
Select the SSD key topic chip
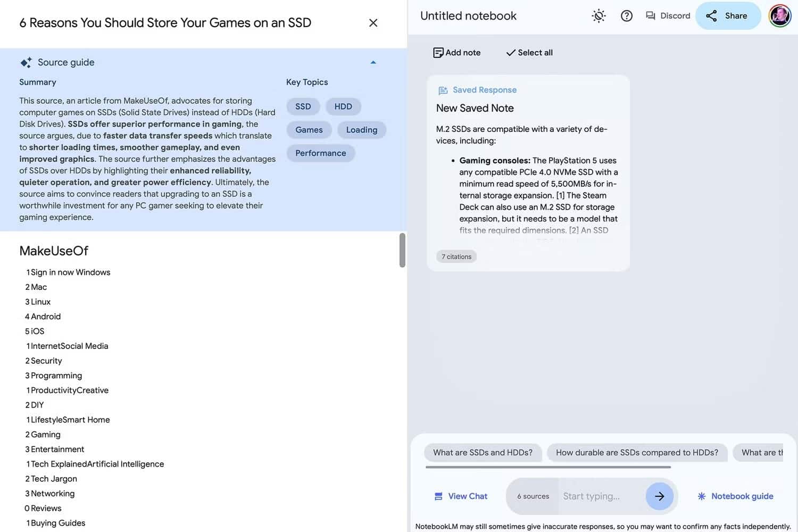point(303,106)
